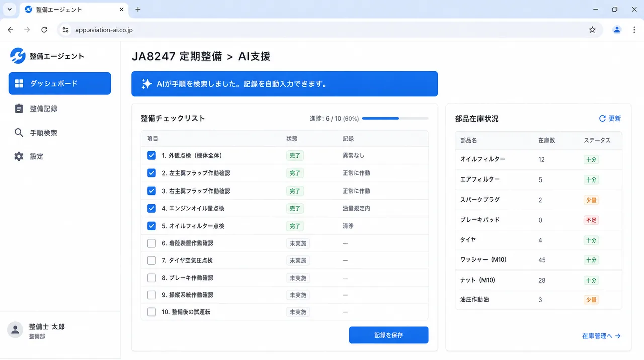Image resolution: width=644 pixels, height=360 pixels.
Task: Select ダッシュボード in sidebar
Action: 60,83
